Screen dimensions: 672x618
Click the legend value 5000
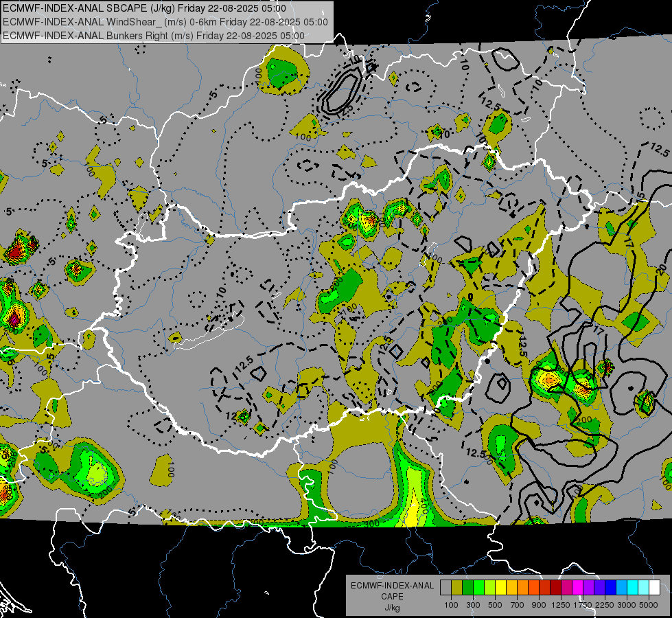coord(649,605)
